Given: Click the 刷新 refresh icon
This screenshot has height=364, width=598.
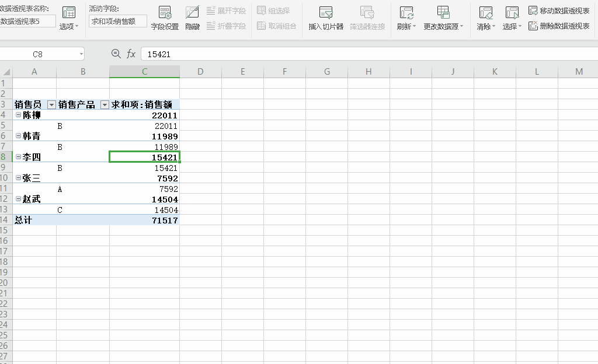Looking at the screenshot, I should pos(406,13).
